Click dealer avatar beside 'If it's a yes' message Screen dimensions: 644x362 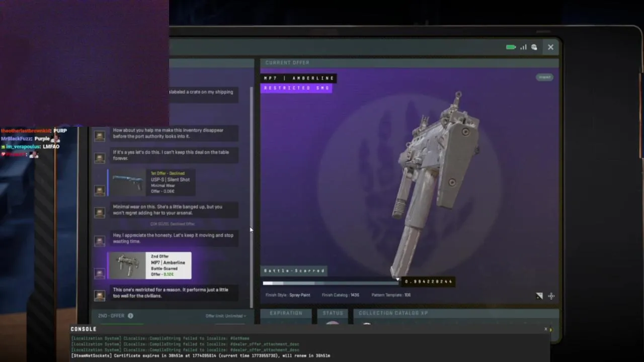(x=100, y=158)
